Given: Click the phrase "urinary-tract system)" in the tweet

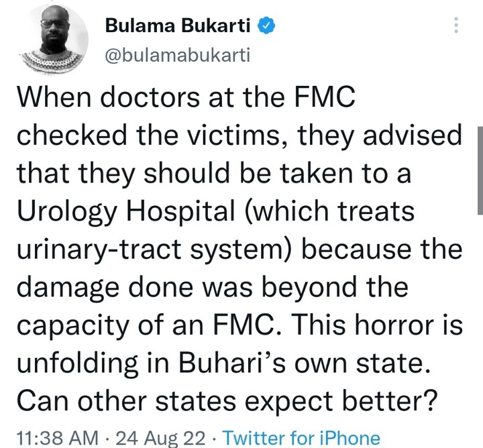Looking at the screenshot, I should (x=154, y=249).
